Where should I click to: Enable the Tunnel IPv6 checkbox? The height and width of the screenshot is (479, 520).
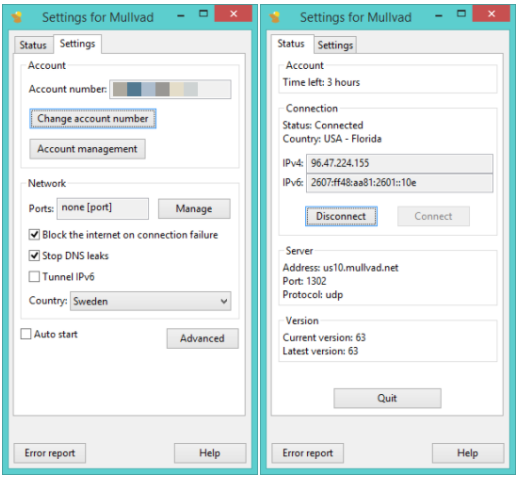click(34, 277)
